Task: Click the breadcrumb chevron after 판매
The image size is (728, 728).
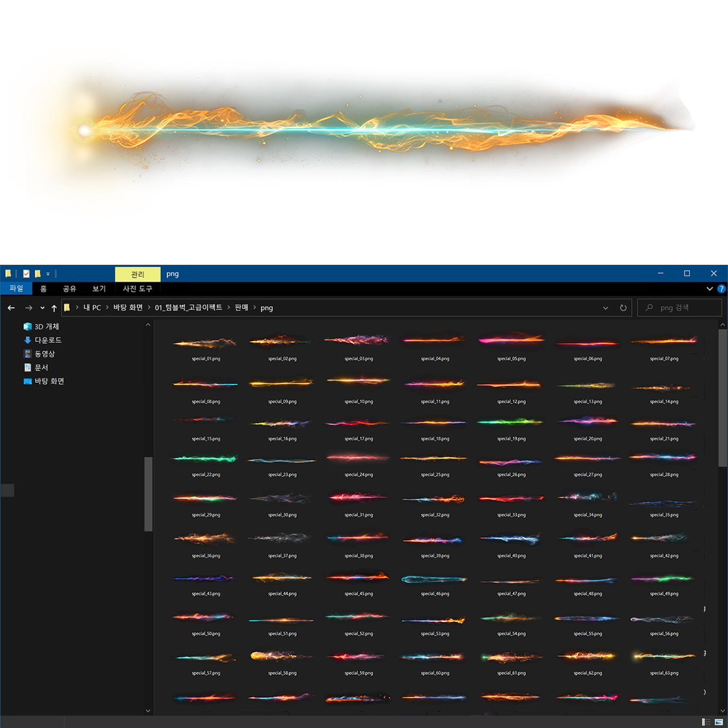Action: pyautogui.click(x=254, y=308)
